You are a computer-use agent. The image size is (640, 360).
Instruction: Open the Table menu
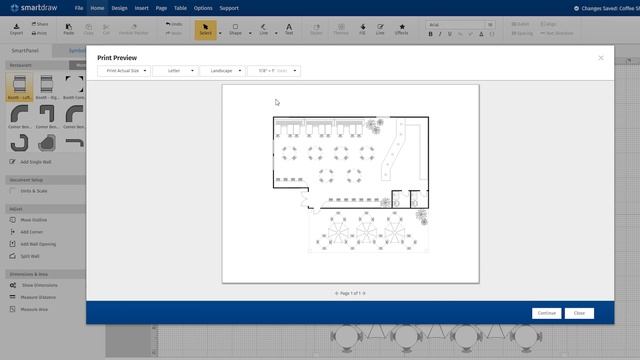tap(180, 8)
